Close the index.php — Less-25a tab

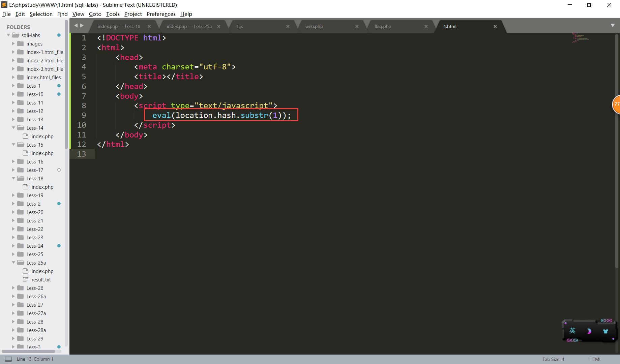coord(218,27)
